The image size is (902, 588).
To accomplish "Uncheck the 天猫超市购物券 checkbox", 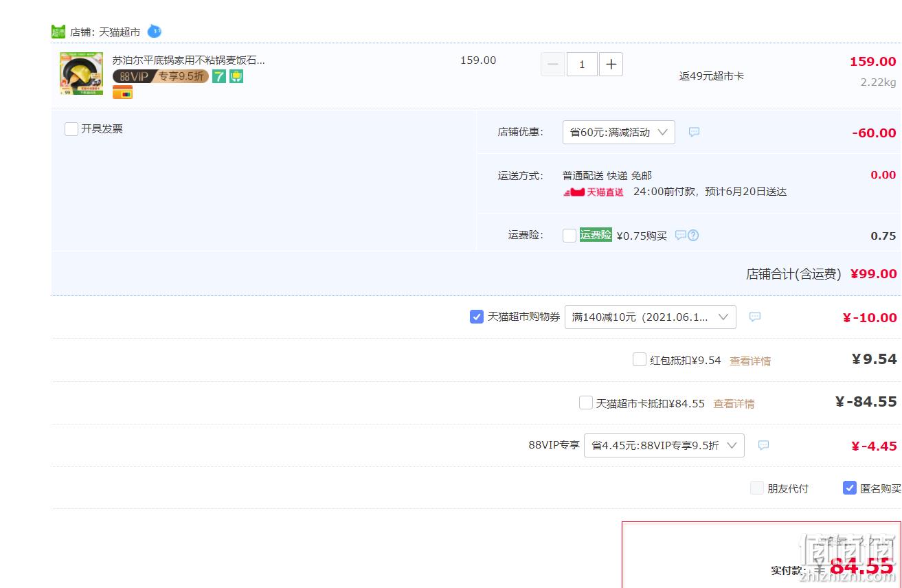I will [477, 317].
